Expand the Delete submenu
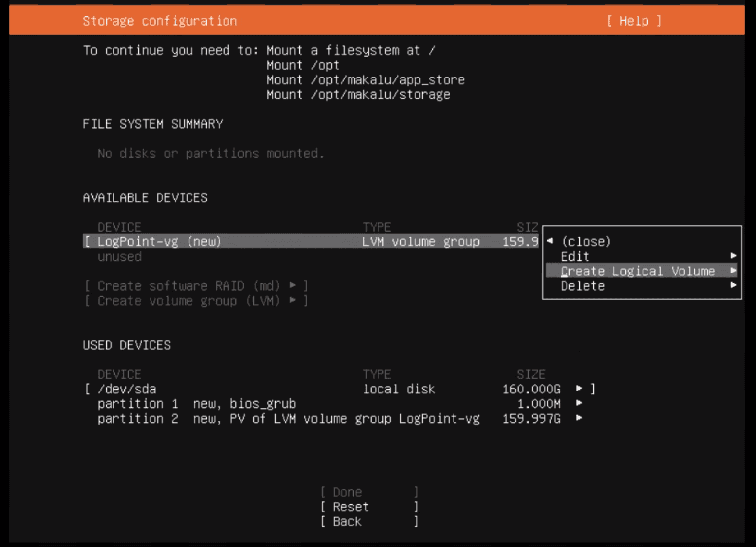Viewport: 756px width, 547px height. (x=582, y=286)
